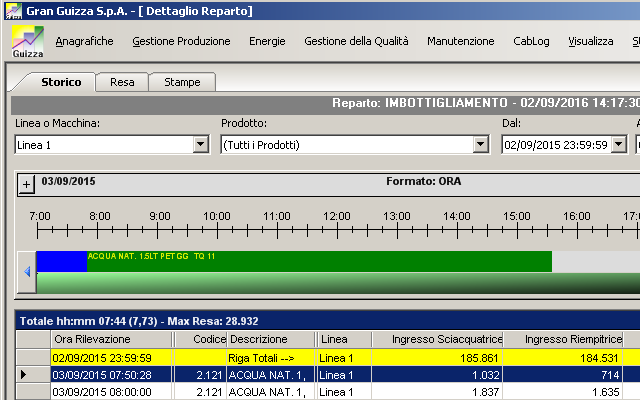Open the Gestione Produzione menu
640x400 pixels.
point(181,42)
